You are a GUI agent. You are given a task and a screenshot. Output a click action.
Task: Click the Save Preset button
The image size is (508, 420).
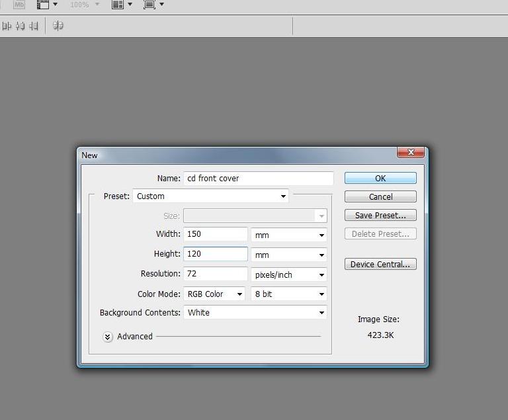[380, 215]
